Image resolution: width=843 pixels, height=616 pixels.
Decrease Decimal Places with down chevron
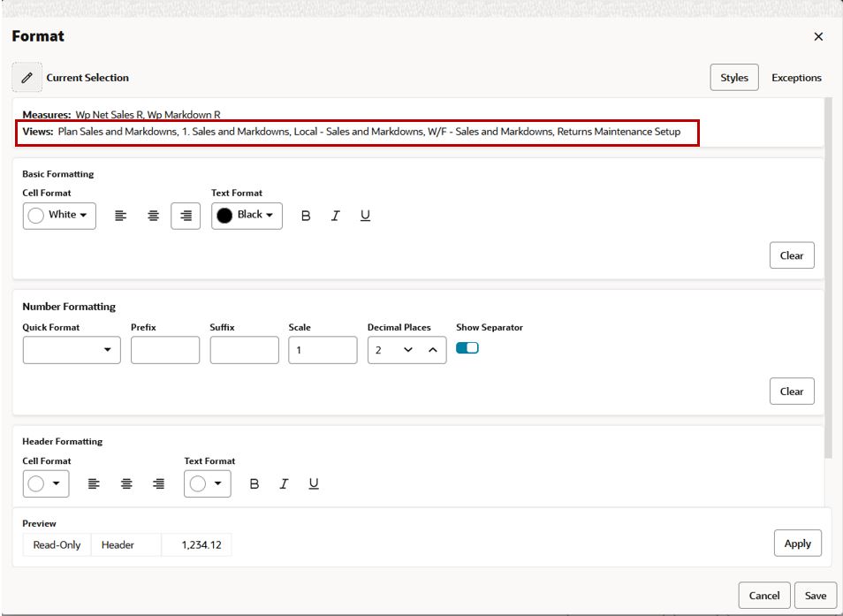408,350
